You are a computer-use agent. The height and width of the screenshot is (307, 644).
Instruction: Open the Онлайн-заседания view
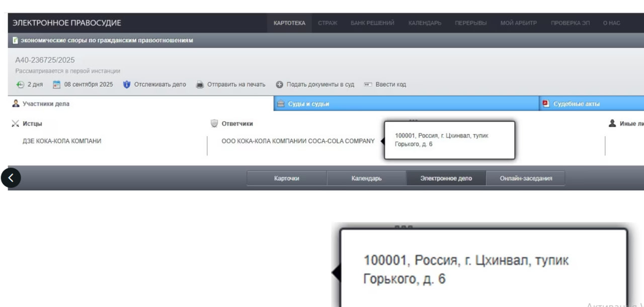pyautogui.click(x=526, y=178)
